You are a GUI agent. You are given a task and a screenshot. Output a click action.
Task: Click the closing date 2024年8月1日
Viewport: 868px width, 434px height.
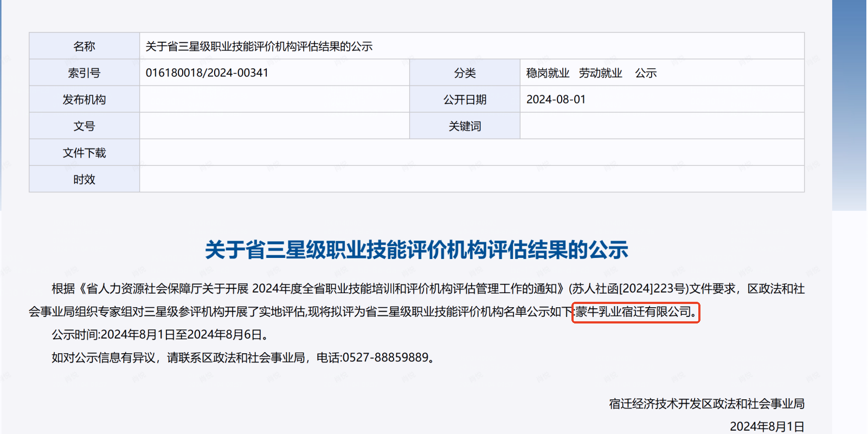click(767, 426)
